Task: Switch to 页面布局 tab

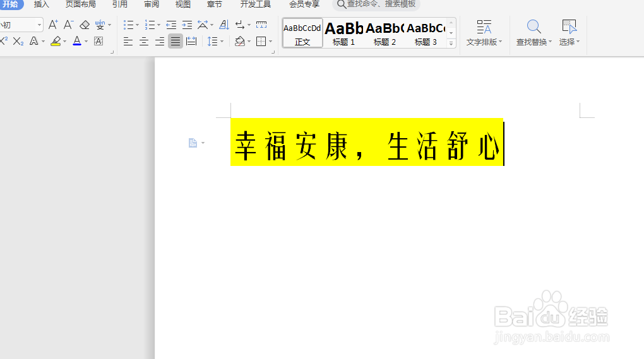Action: point(81,4)
